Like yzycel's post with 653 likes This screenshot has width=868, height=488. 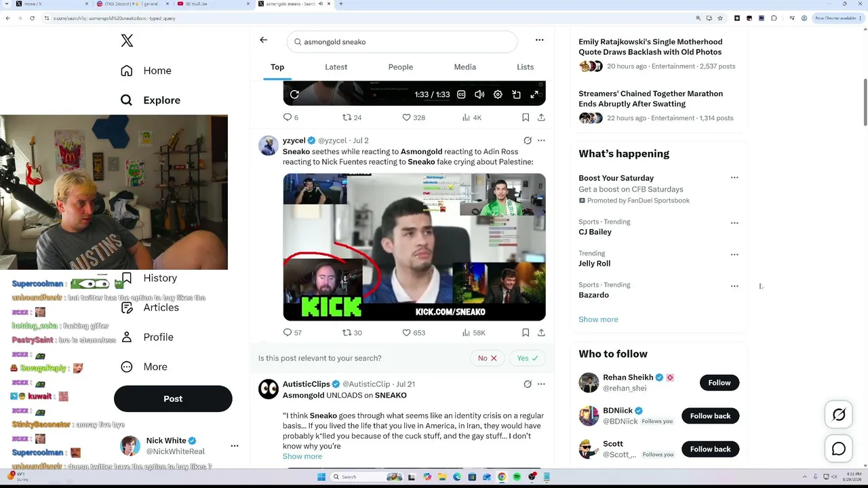point(414,333)
